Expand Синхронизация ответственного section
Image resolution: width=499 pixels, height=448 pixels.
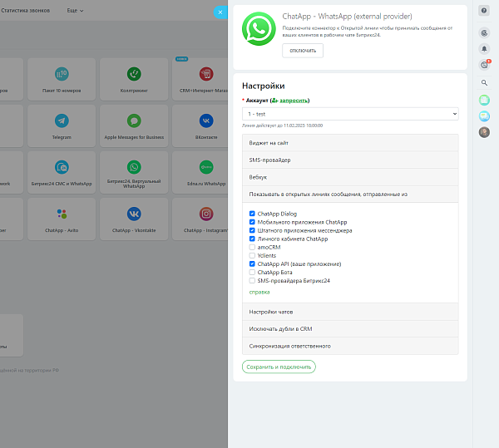pos(350,346)
